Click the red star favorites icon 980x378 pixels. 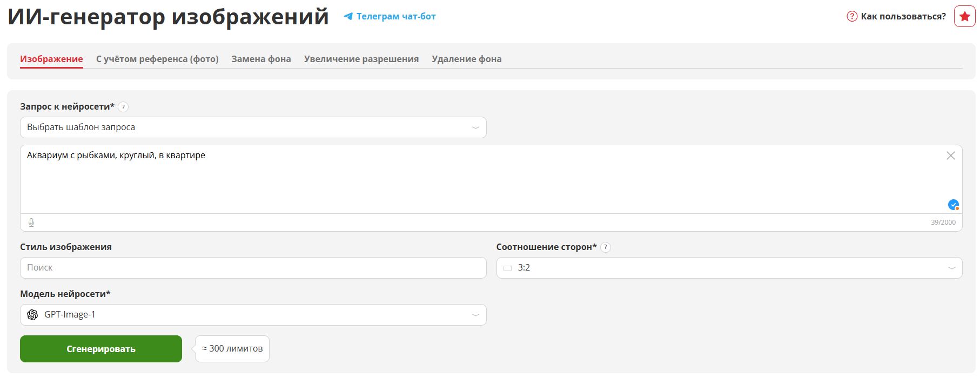click(x=964, y=16)
